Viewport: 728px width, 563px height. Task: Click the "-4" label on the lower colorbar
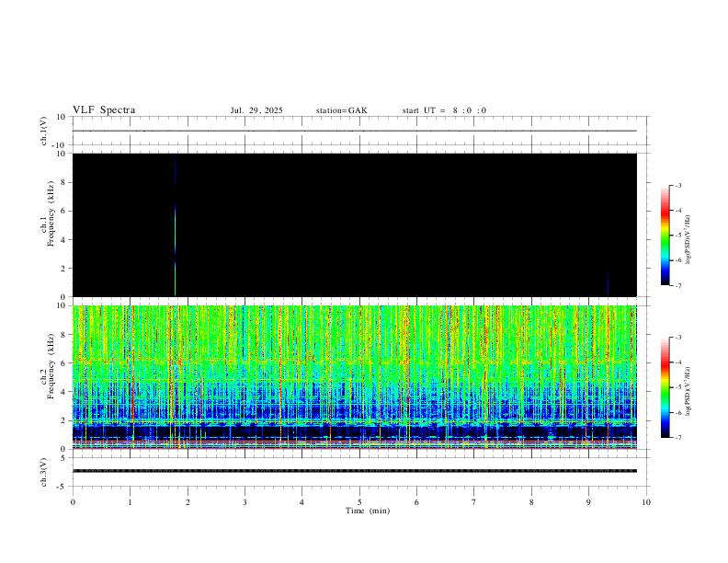(x=677, y=362)
